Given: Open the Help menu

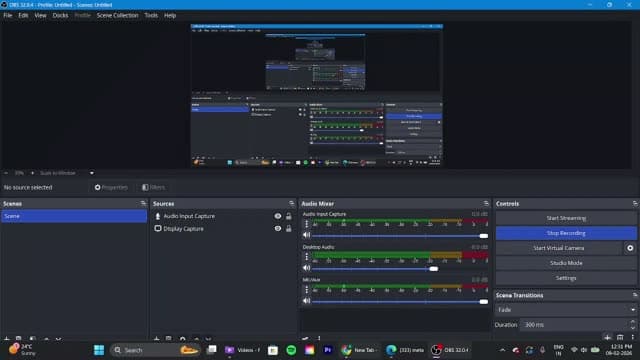Looking at the screenshot, I should click(170, 16).
